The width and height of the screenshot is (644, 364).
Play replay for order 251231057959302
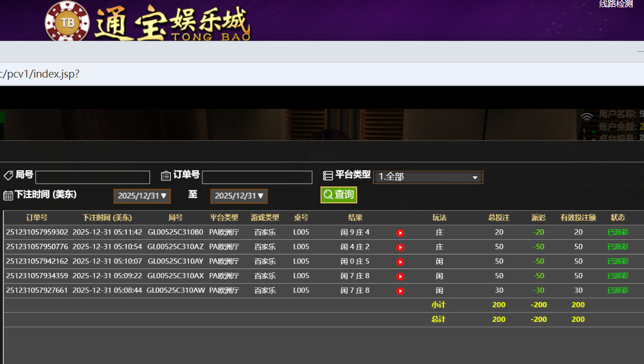[x=400, y=233]
